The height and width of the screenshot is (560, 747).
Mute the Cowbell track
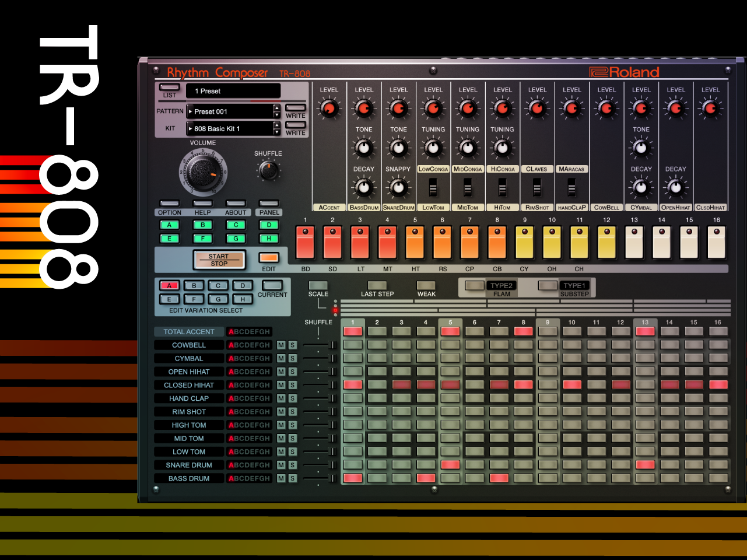[x=281, y=345]
